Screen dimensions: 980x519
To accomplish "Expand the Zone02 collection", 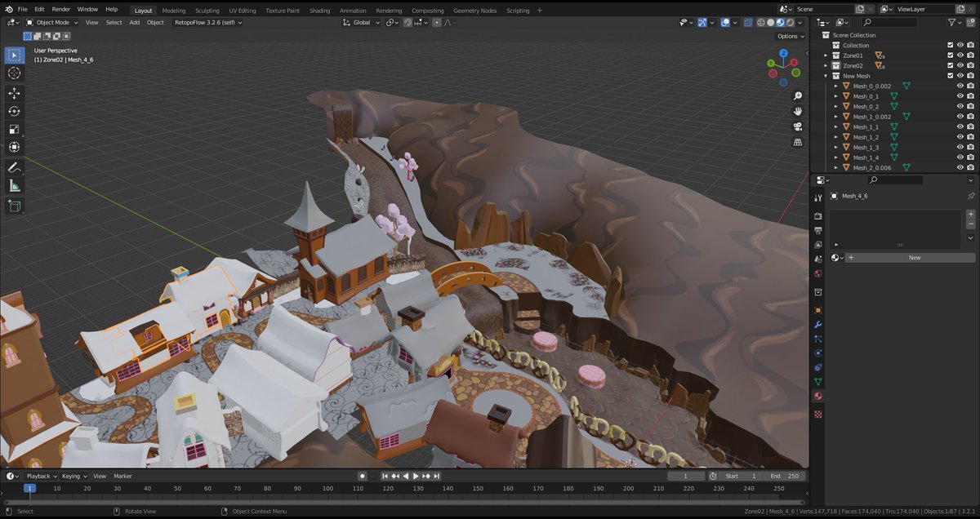I will tap(826, 66).
